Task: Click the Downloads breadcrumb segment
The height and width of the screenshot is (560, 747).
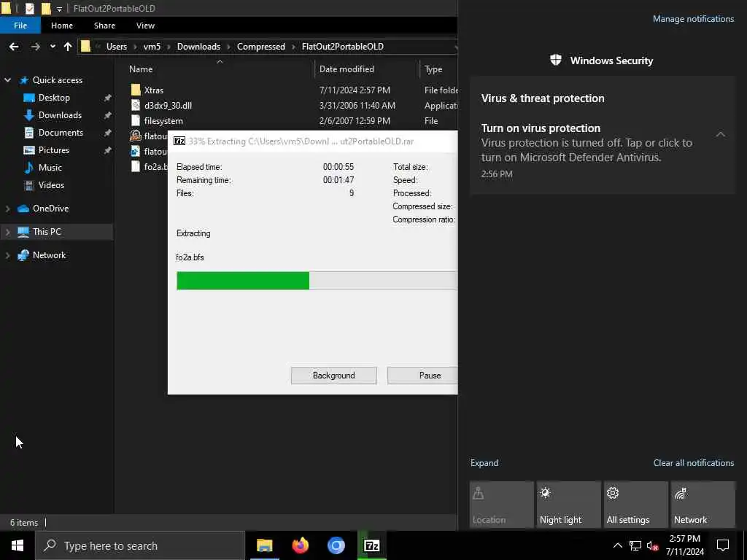Action: click(198, 47)
